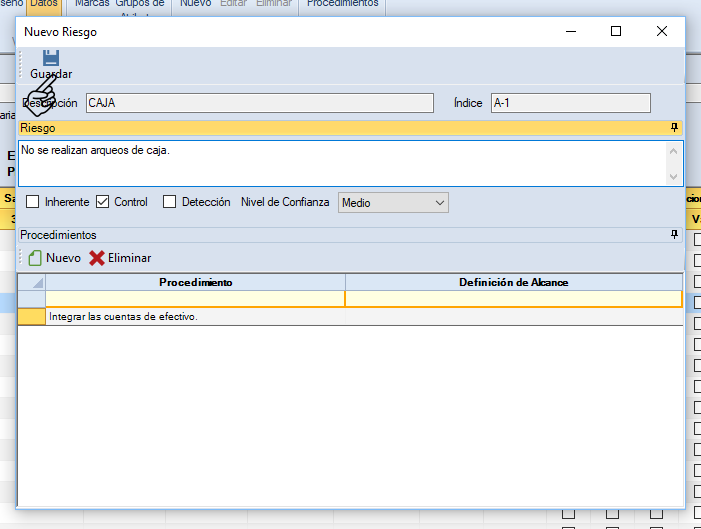
Task: Click the grid select-all corner cell
Action: [x=32, y=283]
